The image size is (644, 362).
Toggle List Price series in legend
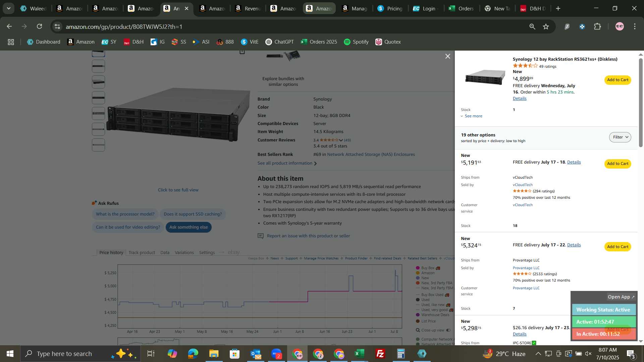(x=426, y=321)
